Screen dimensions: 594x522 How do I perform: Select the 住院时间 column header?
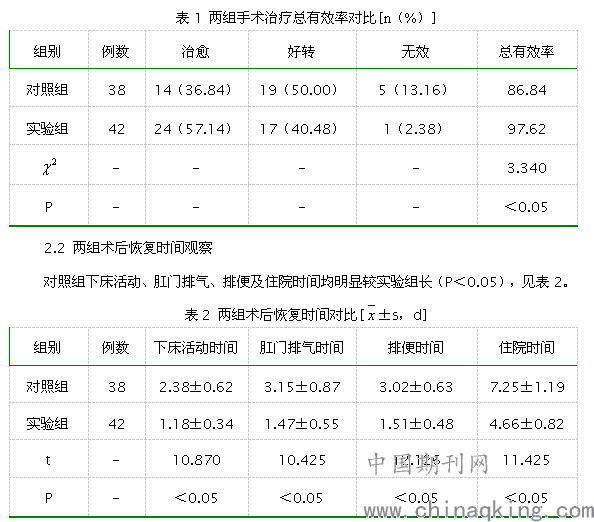527,347
